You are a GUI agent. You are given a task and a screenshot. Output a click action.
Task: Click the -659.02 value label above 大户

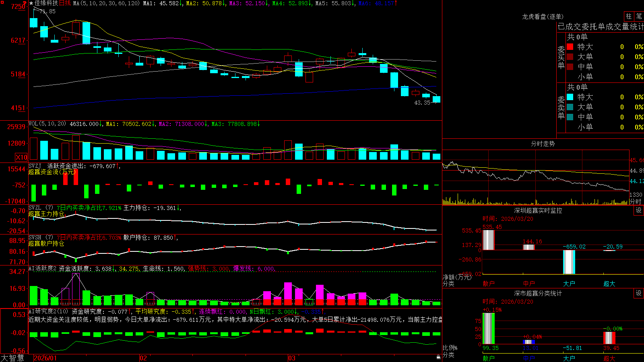click(x=574, y=247)
